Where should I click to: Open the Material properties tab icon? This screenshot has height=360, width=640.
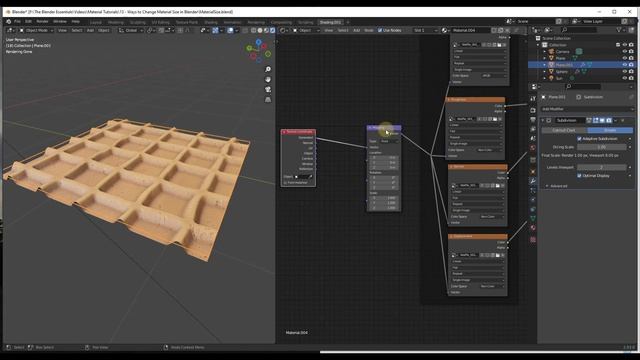pyautogui.click(x=533, y=228)
